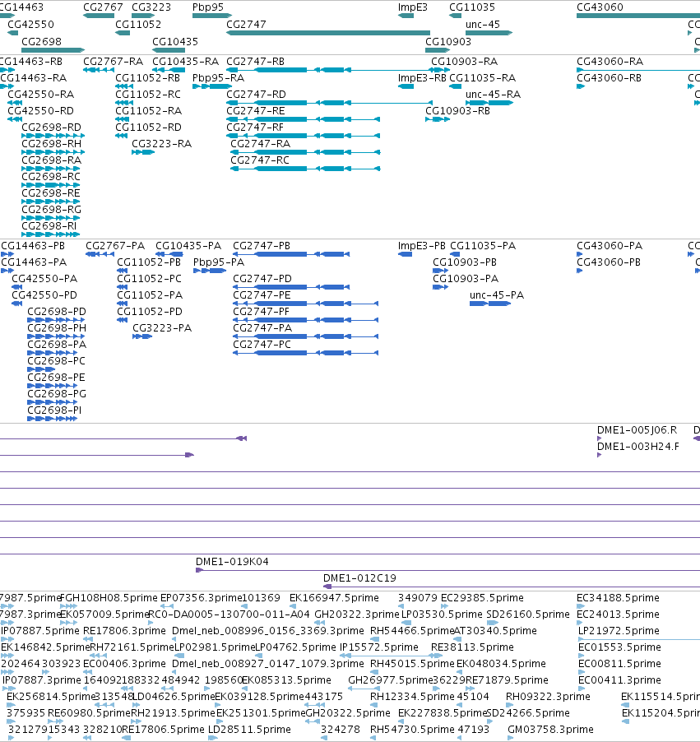Click the CG10903-RB transcript label

click(457, 111)
